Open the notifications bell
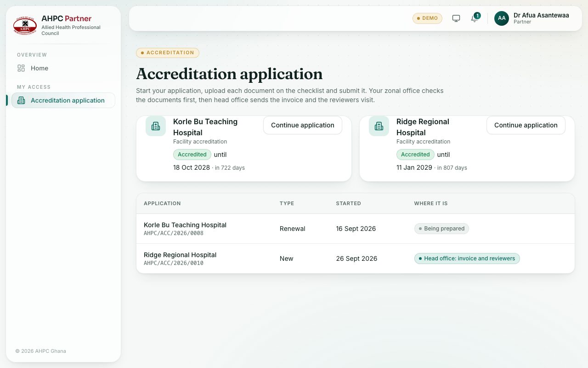The height and width of the screenshot is (368, 588). tap(475, 18)
